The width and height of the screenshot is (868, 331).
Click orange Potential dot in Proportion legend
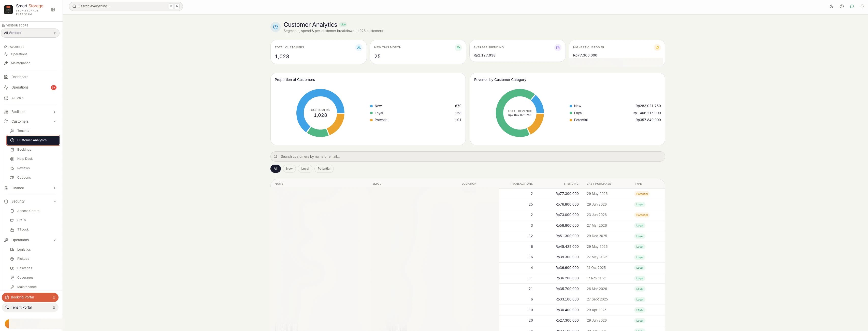tap(371, 120)
